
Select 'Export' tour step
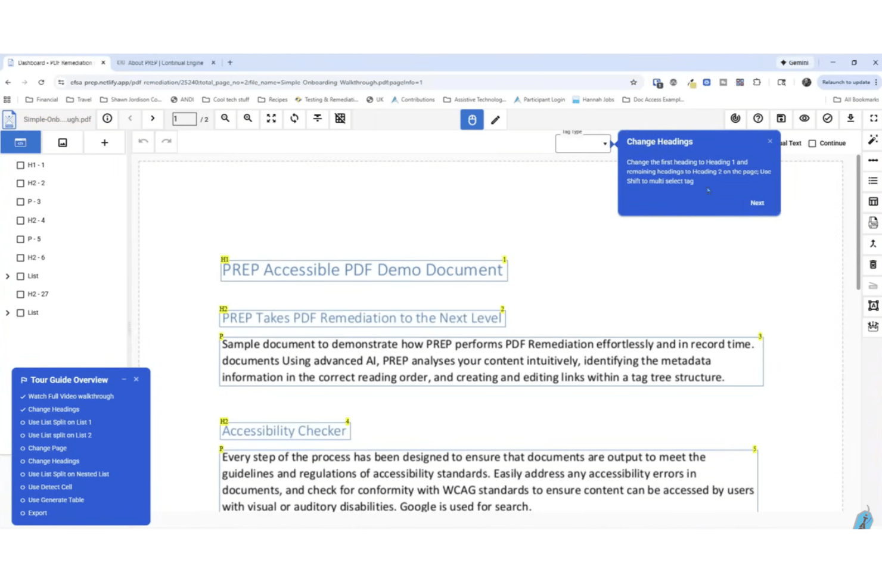pyautogui.click(x=38, y=513)
